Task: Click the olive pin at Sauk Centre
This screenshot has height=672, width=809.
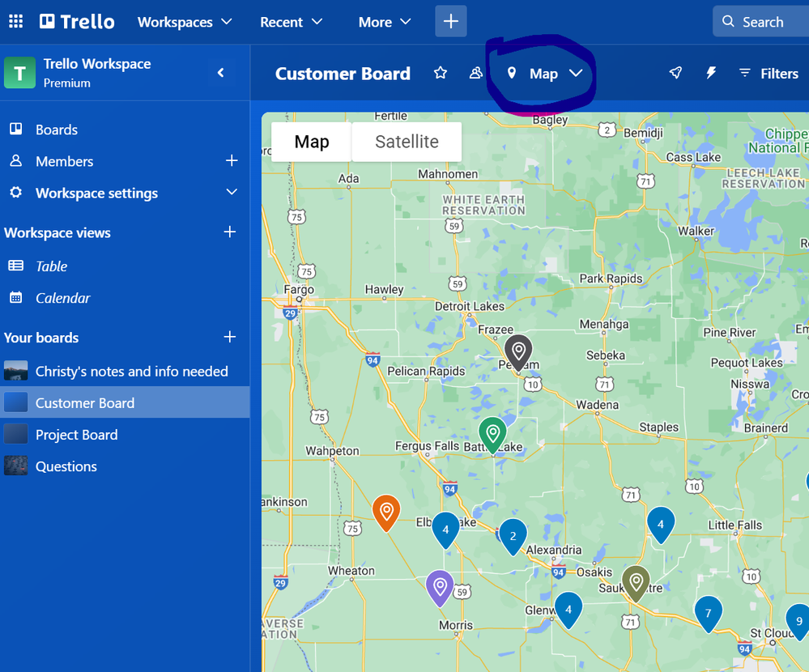Action: (x=636, y=583)
